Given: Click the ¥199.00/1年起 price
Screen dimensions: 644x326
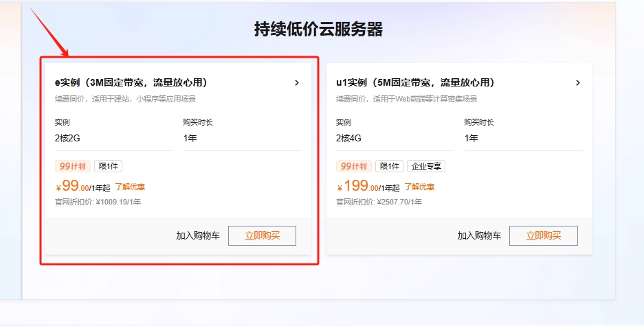Looking at the screenshot, I should (x=368, y=186).
